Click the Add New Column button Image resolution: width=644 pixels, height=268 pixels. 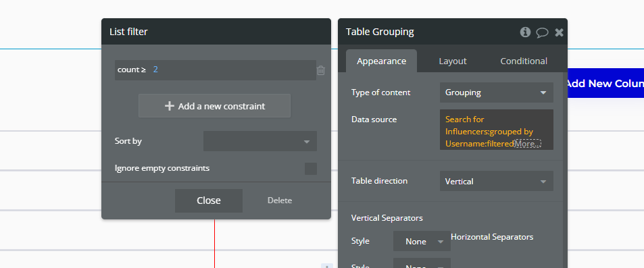(x=605, y=83)
